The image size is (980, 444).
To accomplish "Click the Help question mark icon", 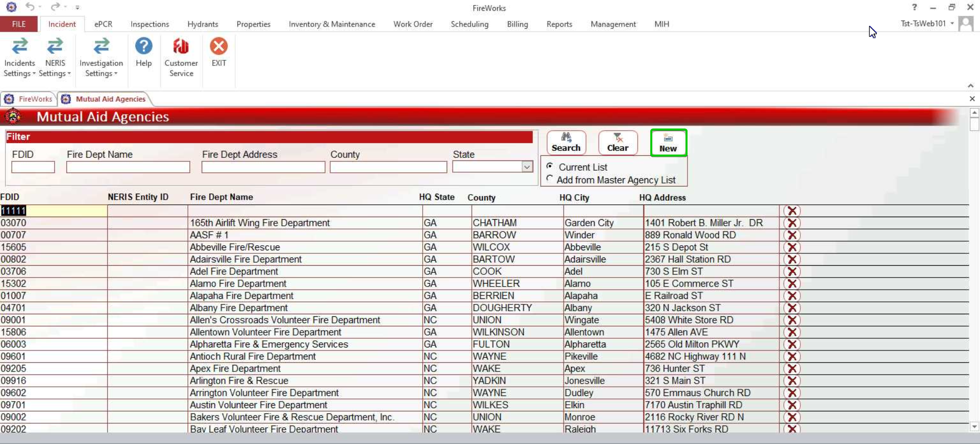I will tap(143, 52).
